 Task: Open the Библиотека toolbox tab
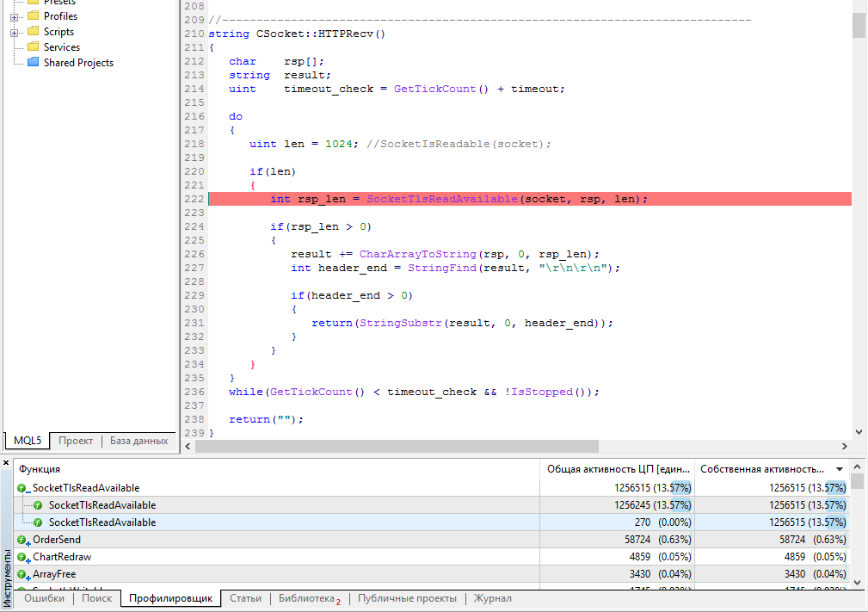click(x=309, y=598)
